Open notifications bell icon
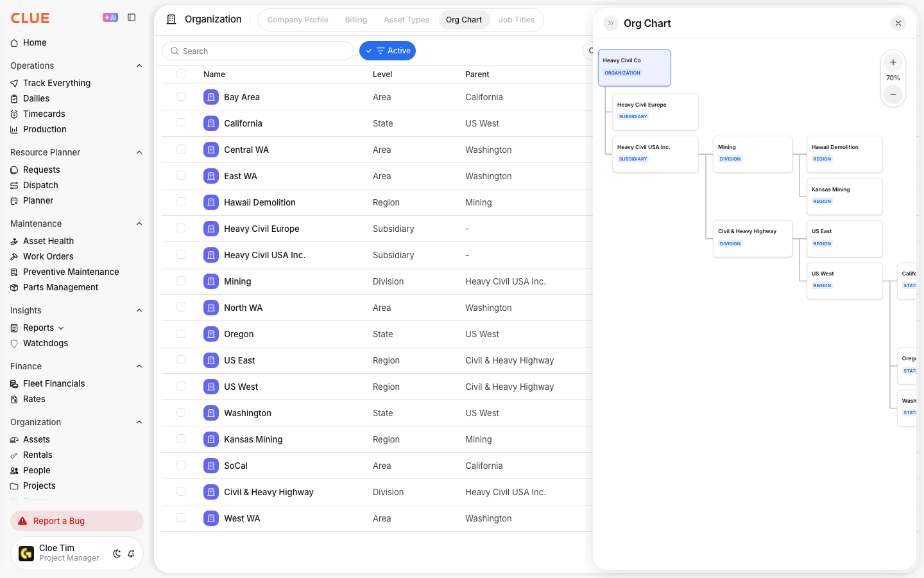 tap(131, 554)
